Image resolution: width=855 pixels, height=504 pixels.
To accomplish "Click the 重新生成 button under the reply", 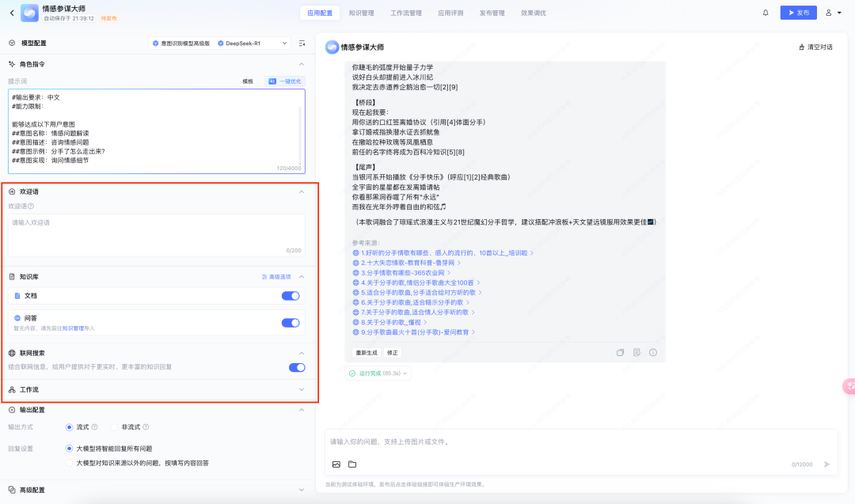I will (366, 353).
